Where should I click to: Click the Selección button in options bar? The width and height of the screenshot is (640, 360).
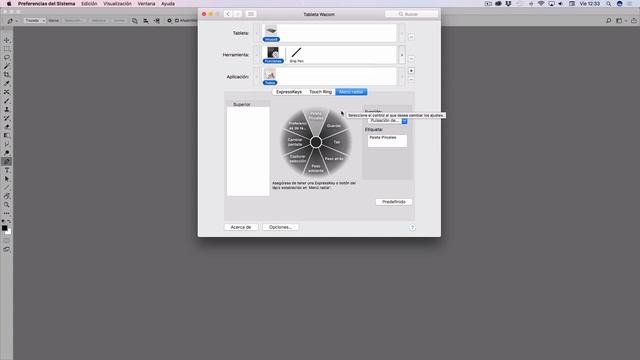pos(73,20)
